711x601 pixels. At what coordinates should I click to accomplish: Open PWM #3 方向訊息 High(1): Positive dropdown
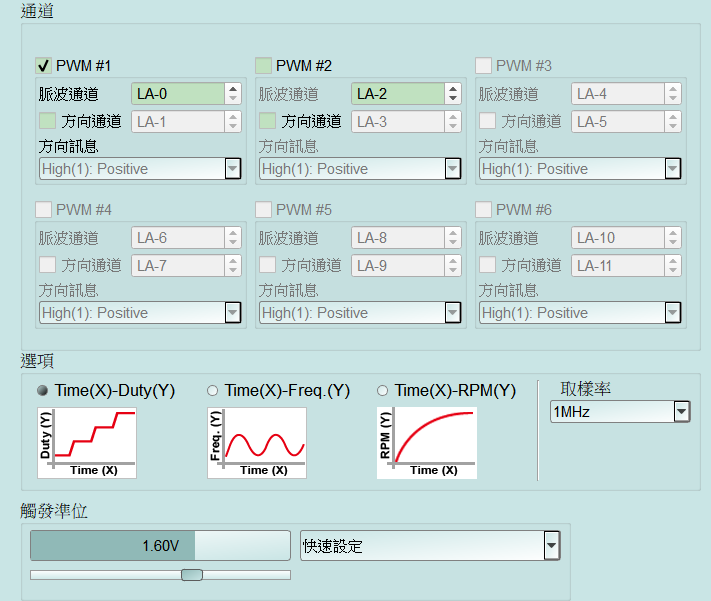(580, 169)
